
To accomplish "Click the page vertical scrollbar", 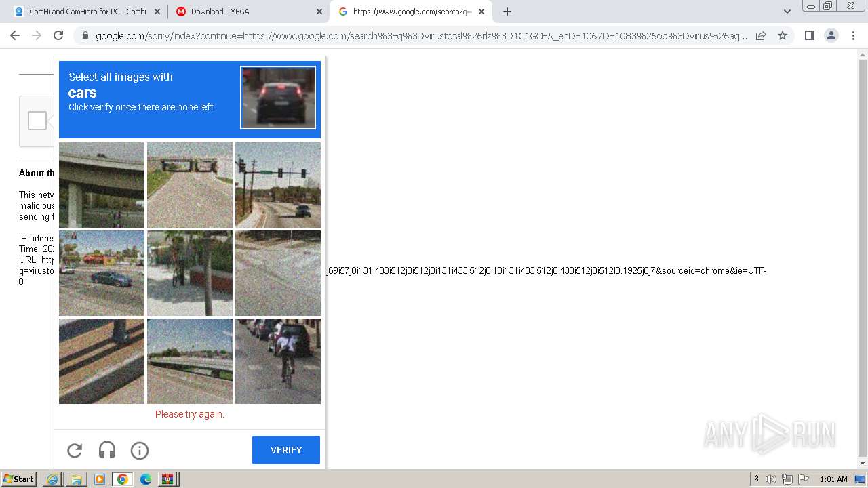I will [x=863, y=259].
